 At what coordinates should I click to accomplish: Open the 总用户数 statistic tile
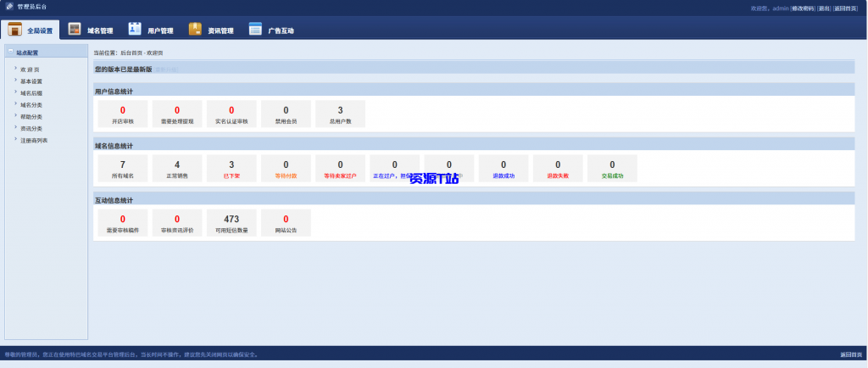(x=340, y=114)
